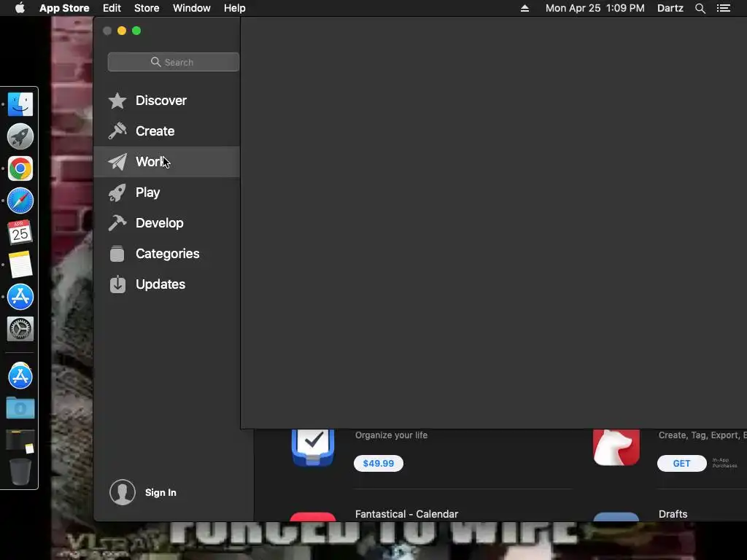Open Fantastical - Calendar listing

(x=406, y=514)
